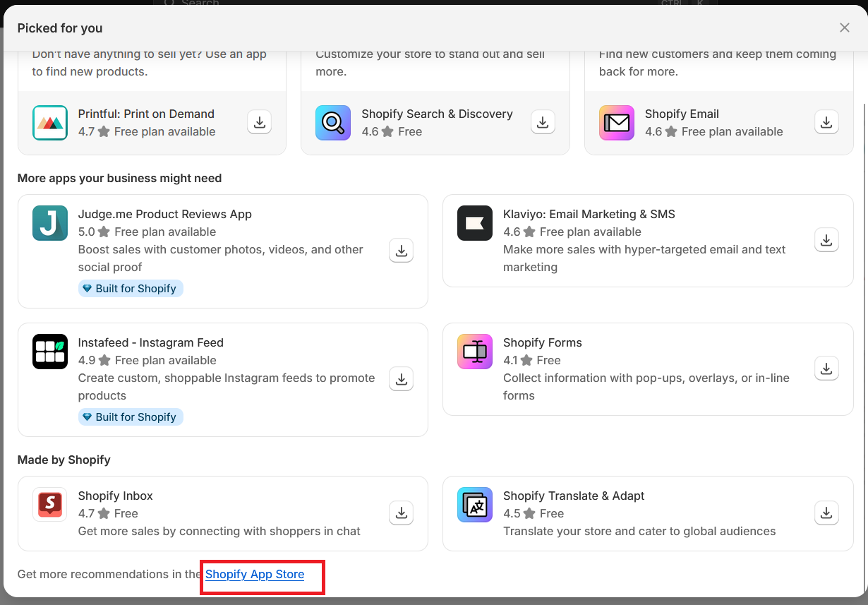Image resolution: width=868 pixels, height=605 pixels.
Task: Click the Translate & Adapt logo
Action: 475,505
